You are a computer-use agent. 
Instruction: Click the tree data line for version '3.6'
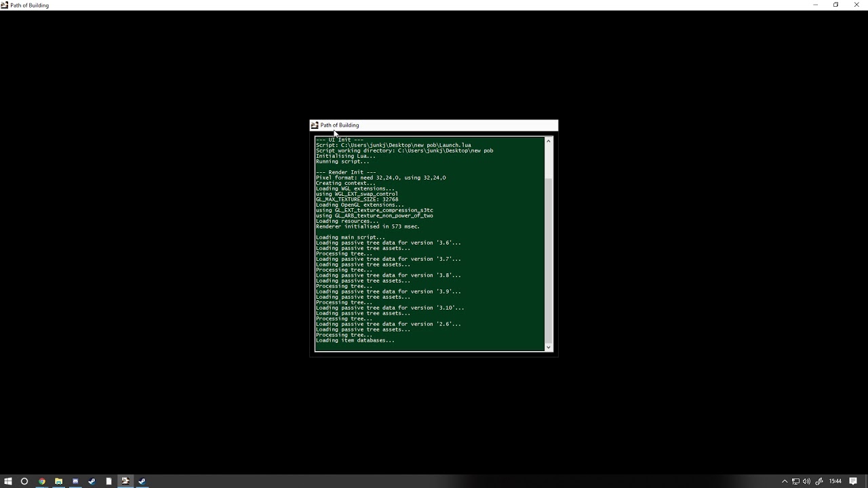click(x=388, y=243)
